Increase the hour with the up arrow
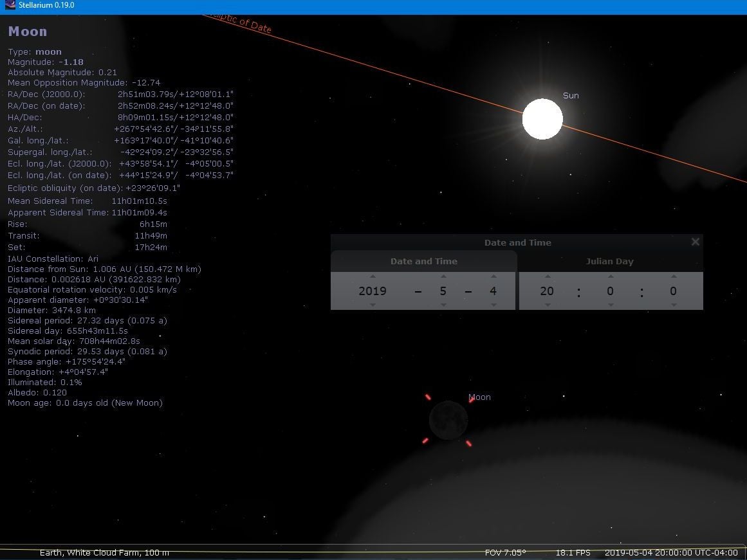Screen dimensions: 747x560 [x=547, y=277]
